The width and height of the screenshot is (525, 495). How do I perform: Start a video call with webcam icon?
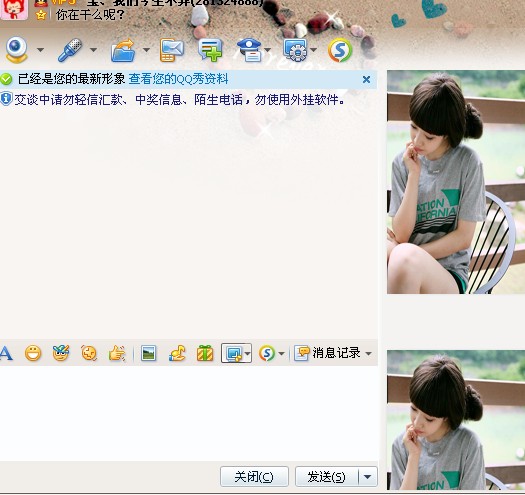click(16, 50)
